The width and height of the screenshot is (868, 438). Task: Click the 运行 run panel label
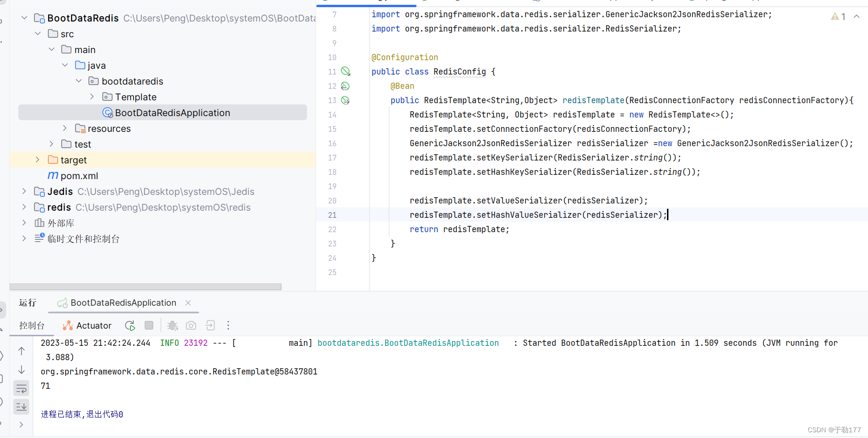pos(28,303)
